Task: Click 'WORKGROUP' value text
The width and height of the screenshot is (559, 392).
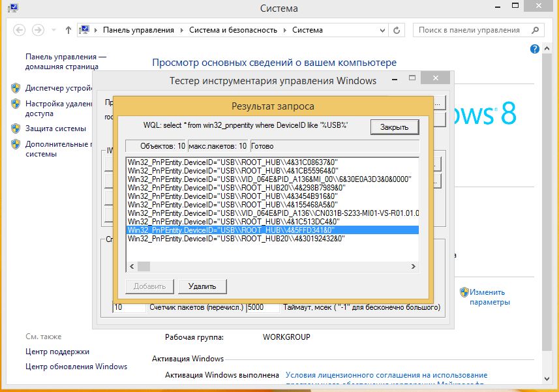Action: tap(286, 337)
